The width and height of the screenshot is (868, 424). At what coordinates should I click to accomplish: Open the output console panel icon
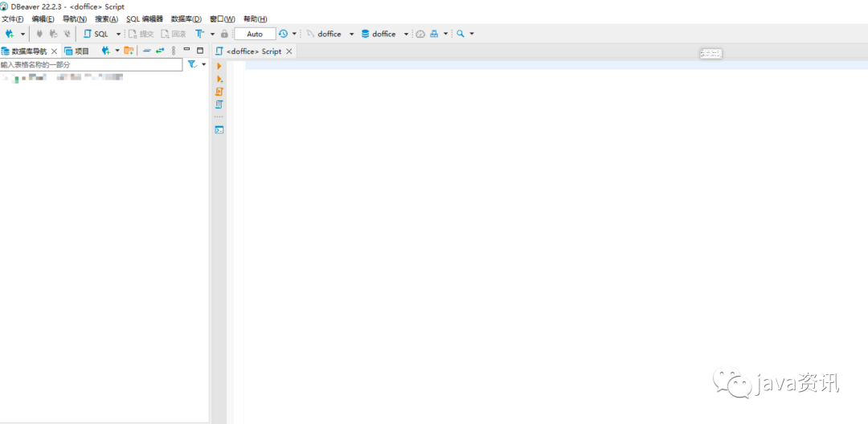(x=219, y=130)
